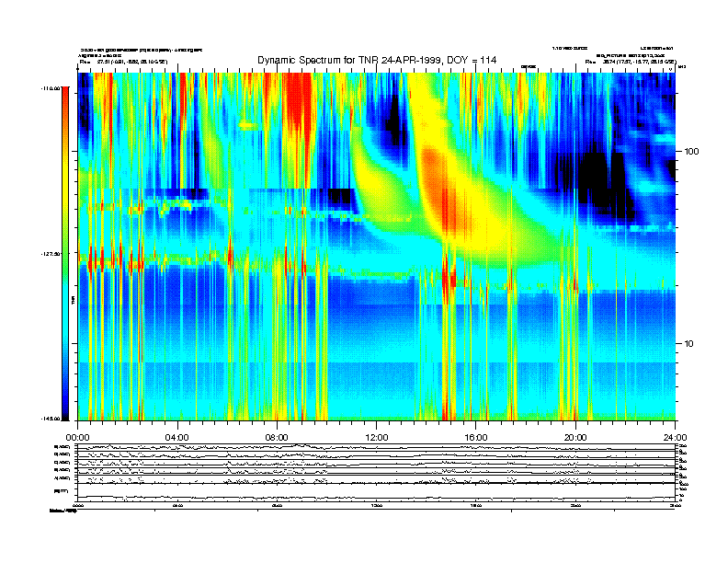Image resolution: width=728 pixels, height=563 pixels.
Task: Click the -110.00 color scale maximum label
Action: click(51, 88)
